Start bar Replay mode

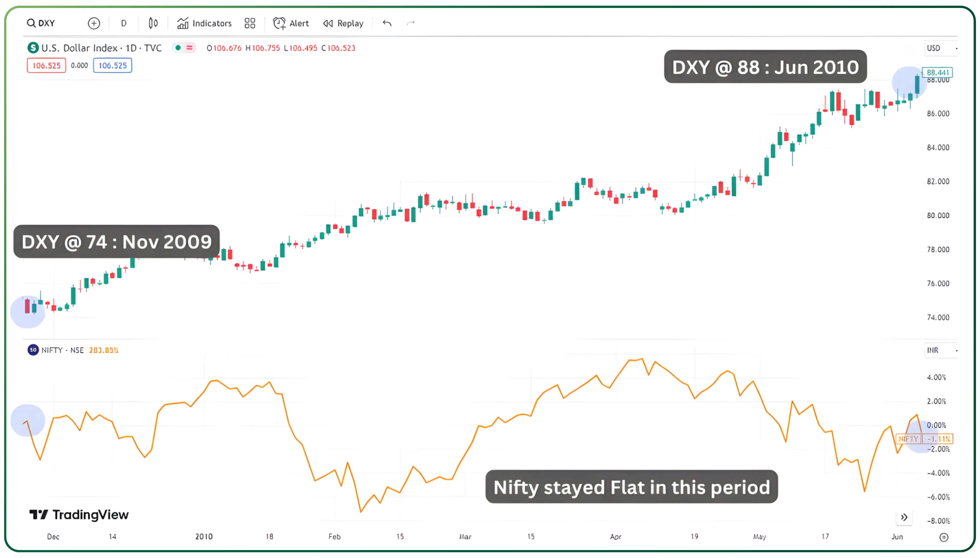point(343,23)
